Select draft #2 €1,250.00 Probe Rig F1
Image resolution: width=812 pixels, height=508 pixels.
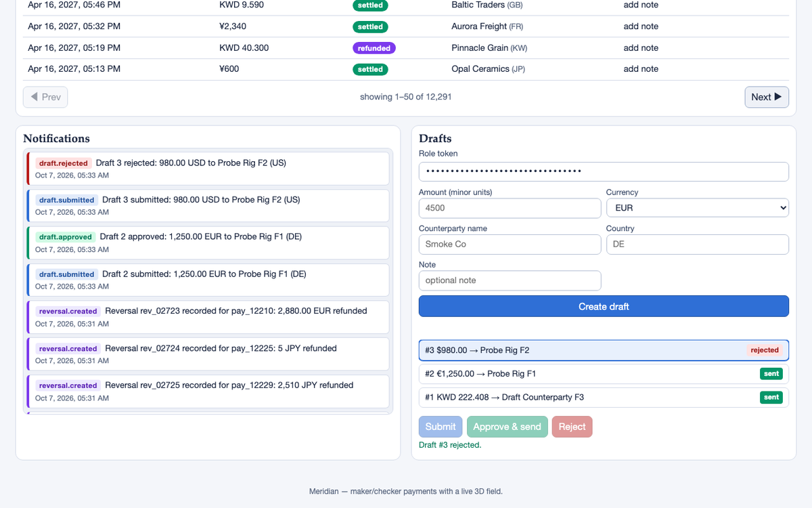(x=604, y=374)
